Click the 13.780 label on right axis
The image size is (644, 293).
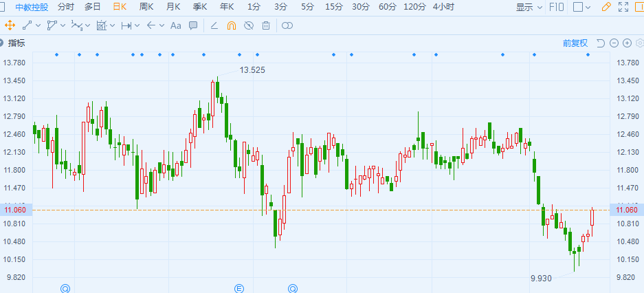coord(628,63)
